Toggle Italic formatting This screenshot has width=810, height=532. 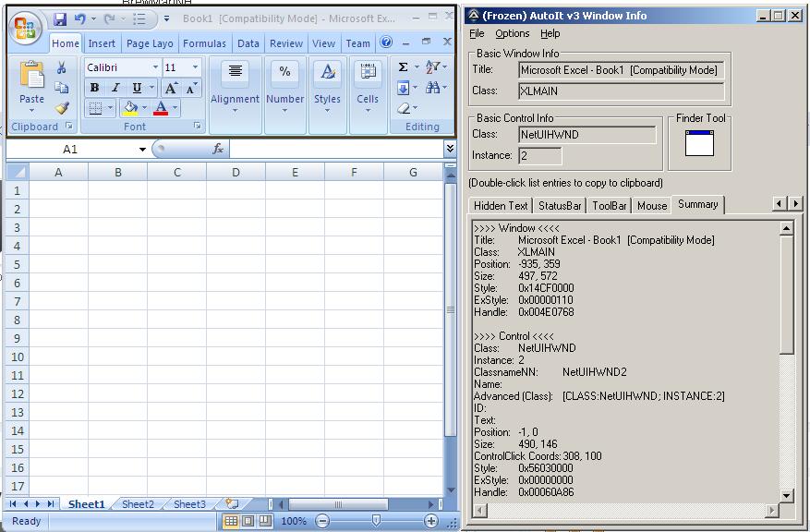pos(115,88)
